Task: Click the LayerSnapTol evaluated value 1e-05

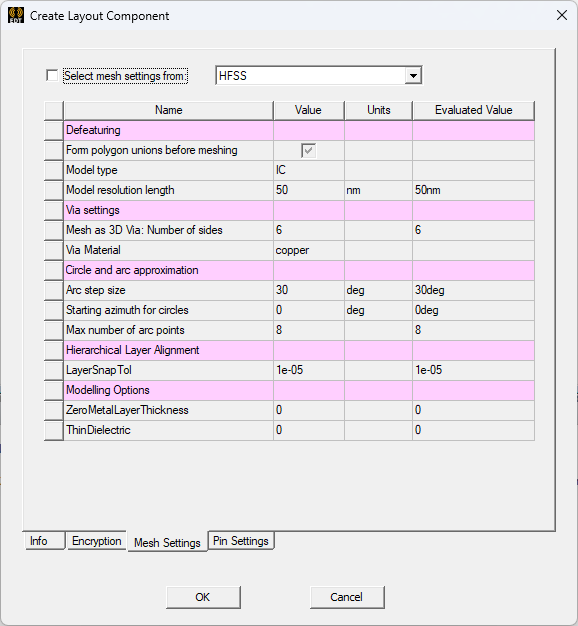Action: 473,370
